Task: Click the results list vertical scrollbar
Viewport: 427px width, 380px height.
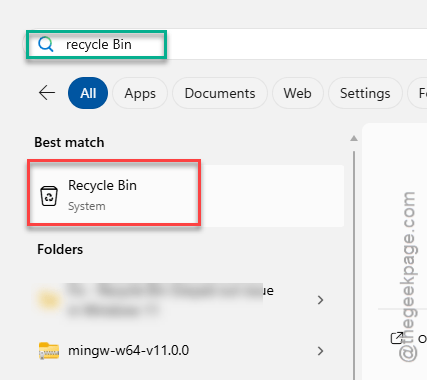Action: pyautogui.click(x=354, y=265)
